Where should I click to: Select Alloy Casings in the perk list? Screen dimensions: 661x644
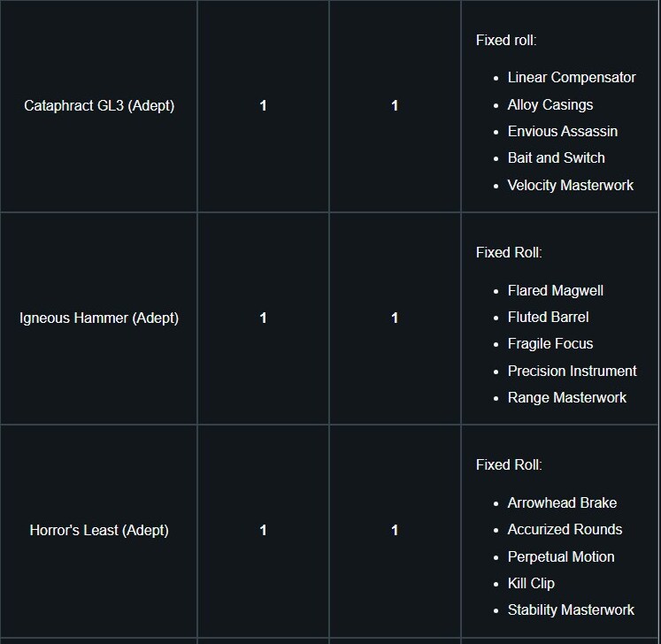tap(550, 104)
